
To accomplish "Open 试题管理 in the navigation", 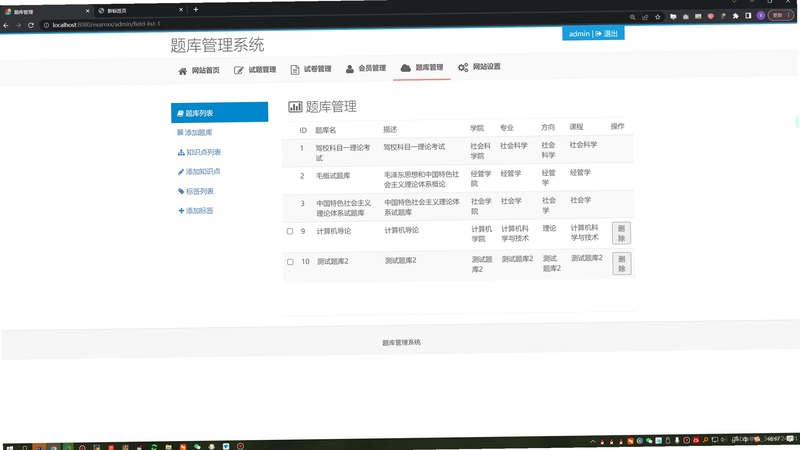I will 255,70.
